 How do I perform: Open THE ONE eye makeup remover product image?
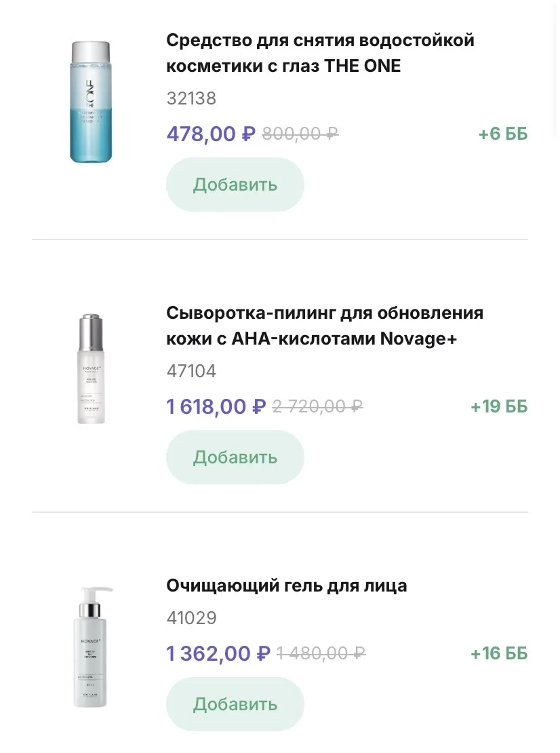(x=90, y=102)
